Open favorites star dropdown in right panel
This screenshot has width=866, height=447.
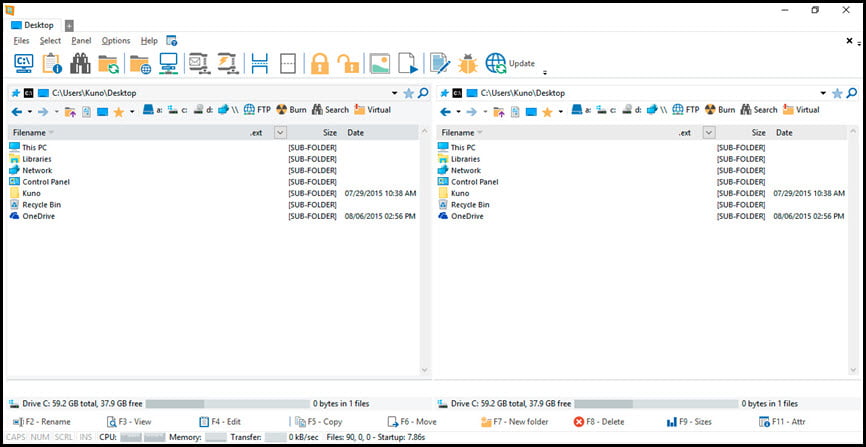click(x=561, y=112)
